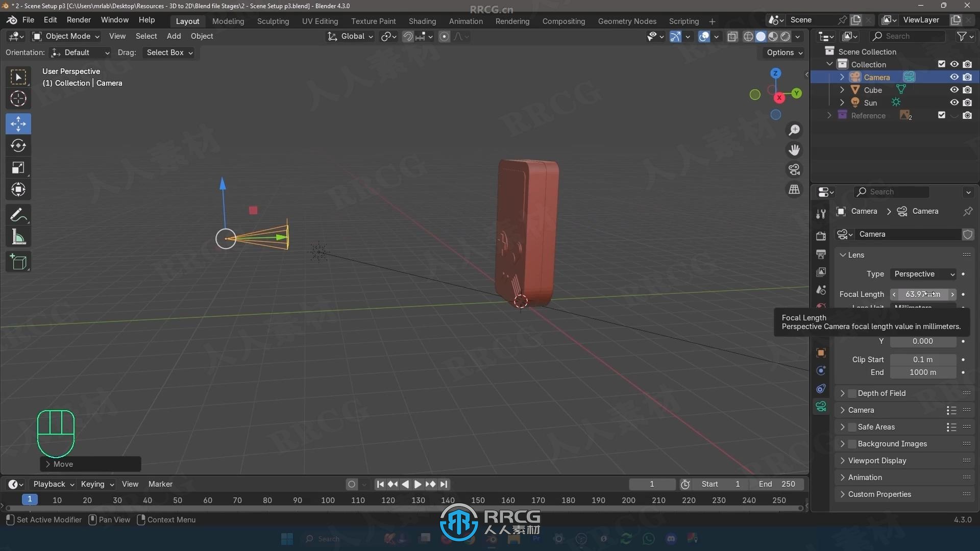980x551 pixels.
Task: Open the Add menu in viewport header
Action: pos(174,36)
